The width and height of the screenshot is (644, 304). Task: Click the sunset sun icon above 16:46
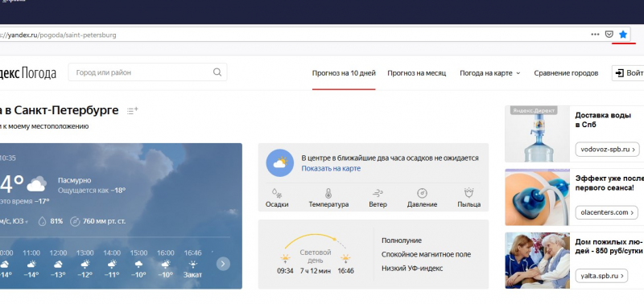pos(346,258)
